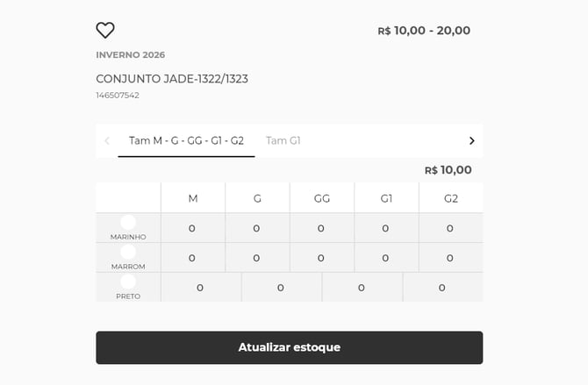Edit Marinho stock for size G1
Screen dimensions: 588x385
[x=385, y=228]
